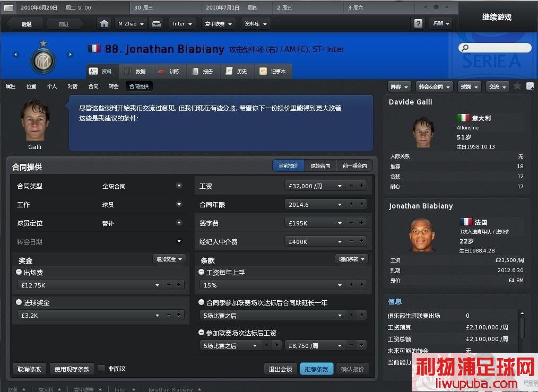Open the 训练 tab
The width and height of the screenshot is (538, 392).
170,71
